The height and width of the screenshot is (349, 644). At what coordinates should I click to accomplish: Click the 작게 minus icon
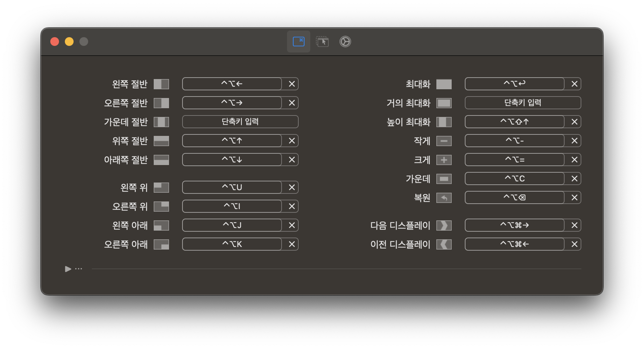click(x=444, y=141)
